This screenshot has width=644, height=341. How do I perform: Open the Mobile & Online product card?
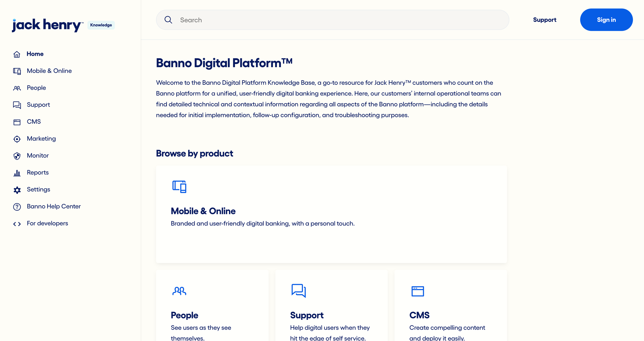click(331, 214)
